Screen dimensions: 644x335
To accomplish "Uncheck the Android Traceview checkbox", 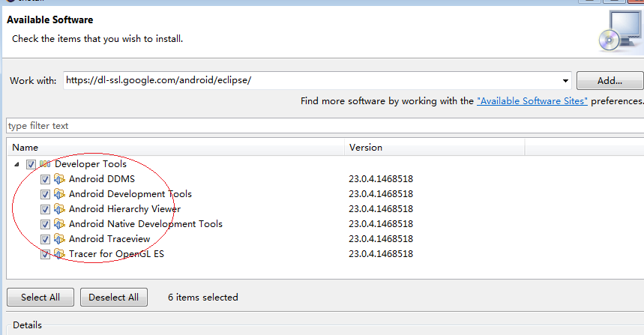I will point(46,239).
